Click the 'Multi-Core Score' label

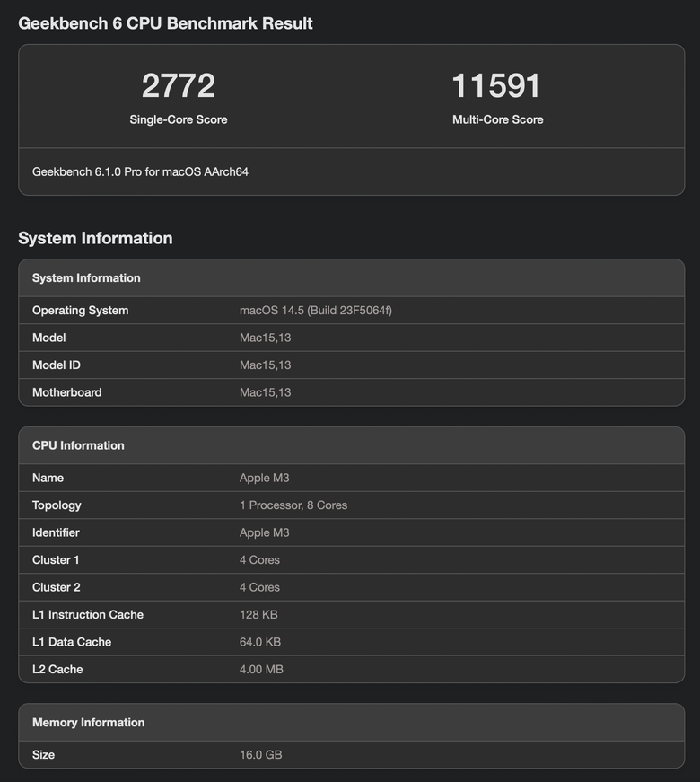click(497, 119)
